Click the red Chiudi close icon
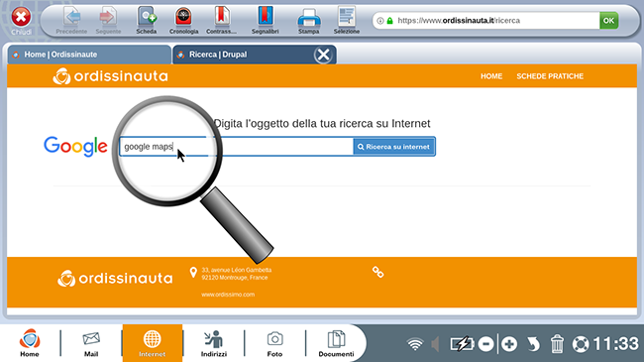 [x=21, y=17]
